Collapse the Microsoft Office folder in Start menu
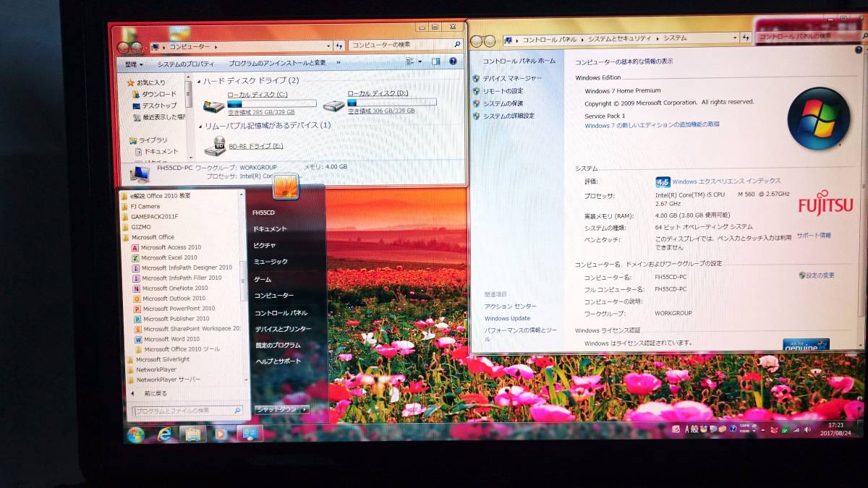Screen dimensions: 868x488 [x=148, y=237]
